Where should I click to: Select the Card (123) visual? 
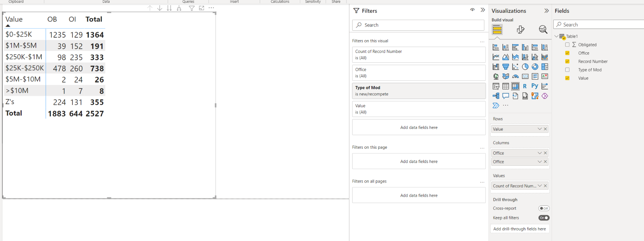[525, 77]
